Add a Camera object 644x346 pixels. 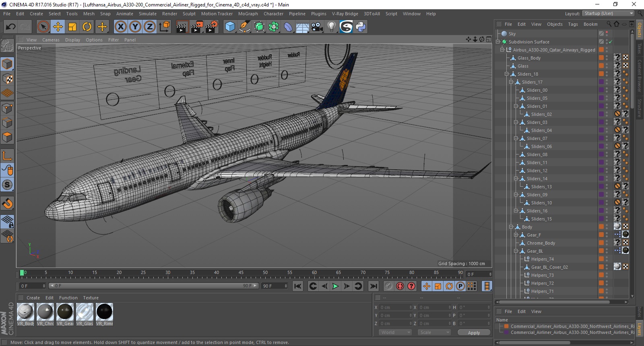pyautogui.click(x=317, y=27)
